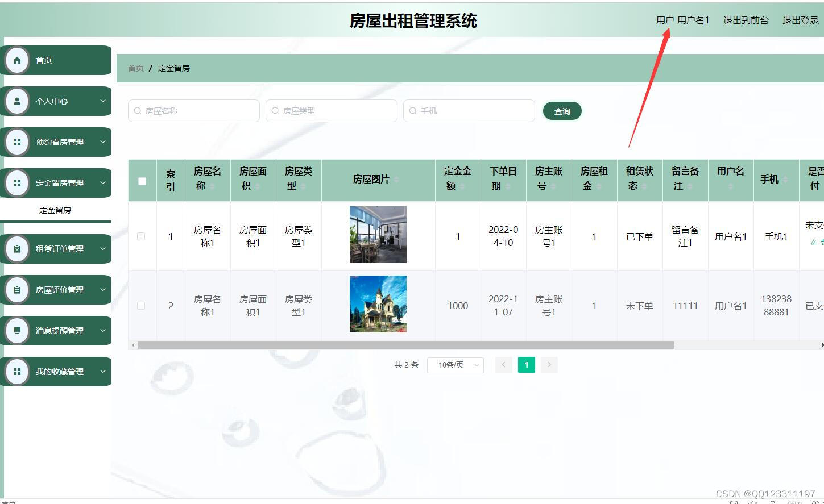Expand the 消息提醒管理 menu chevron
The width and height of the screenshot is (824, 504).
(x=103, y=331)
